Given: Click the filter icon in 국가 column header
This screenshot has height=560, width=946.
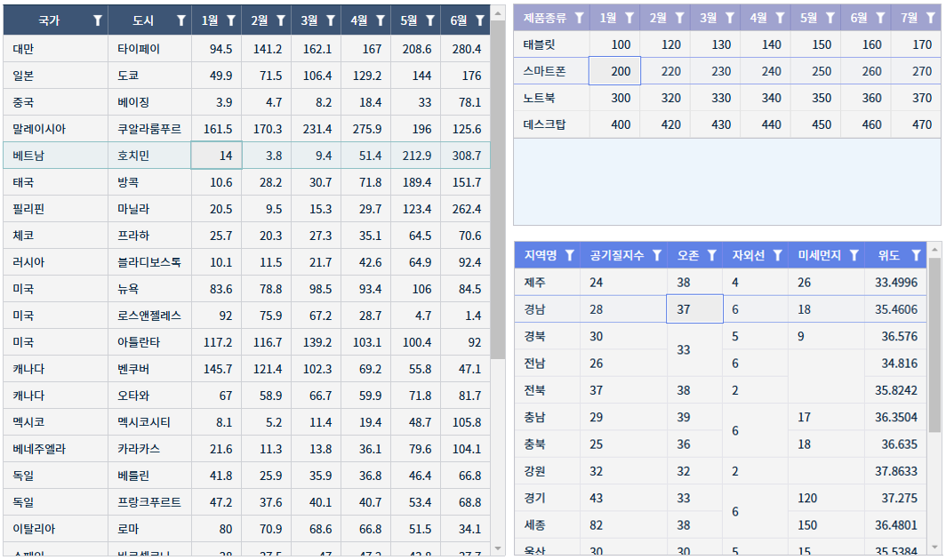Looking at the screenshot, I should point(98,20).
